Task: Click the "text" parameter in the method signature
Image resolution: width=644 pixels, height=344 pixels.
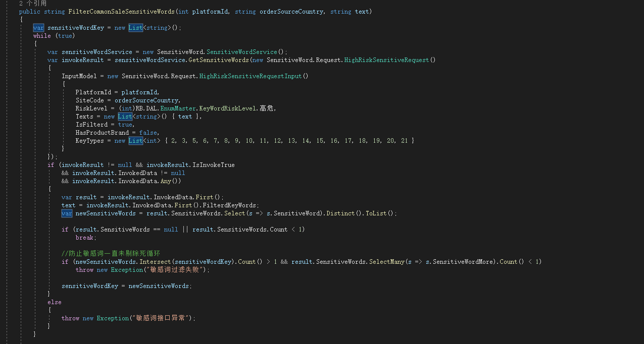Action: point(362,12)
